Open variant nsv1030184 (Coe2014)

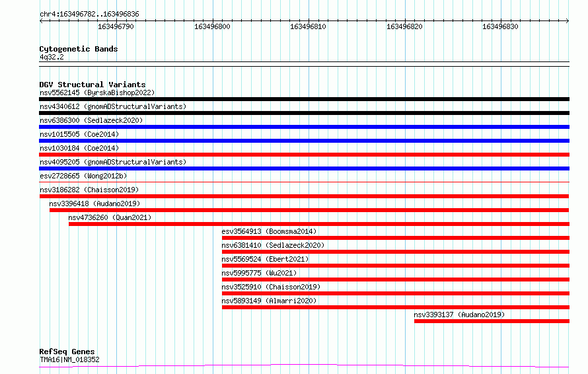point(79,148)
